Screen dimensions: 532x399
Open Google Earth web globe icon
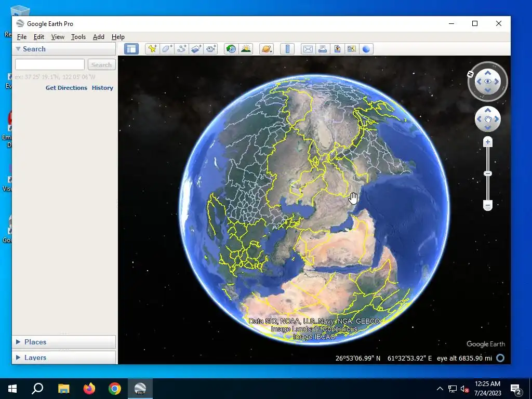click(366, 49)
